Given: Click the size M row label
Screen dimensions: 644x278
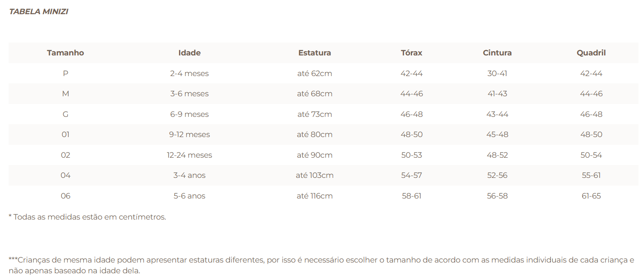Looking at the screenshot, I should pyautogui.click(x=66, y=94).
